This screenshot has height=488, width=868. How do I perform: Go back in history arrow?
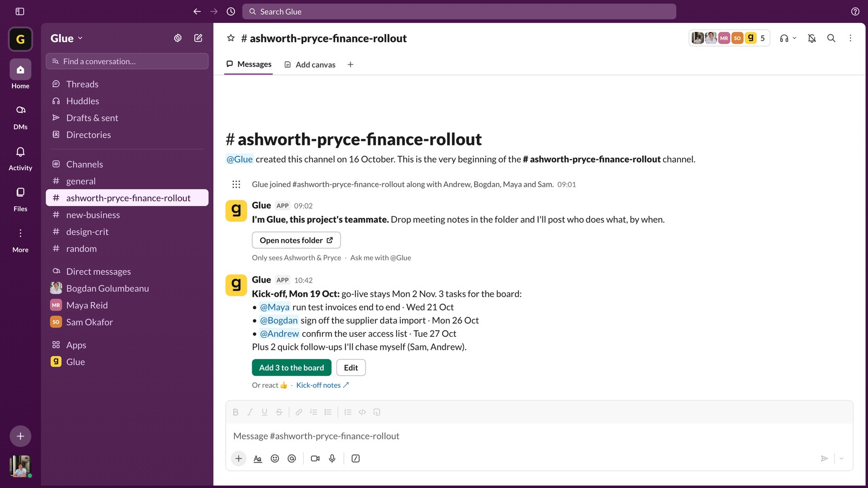pyautogui.click(x=197, y=11)
